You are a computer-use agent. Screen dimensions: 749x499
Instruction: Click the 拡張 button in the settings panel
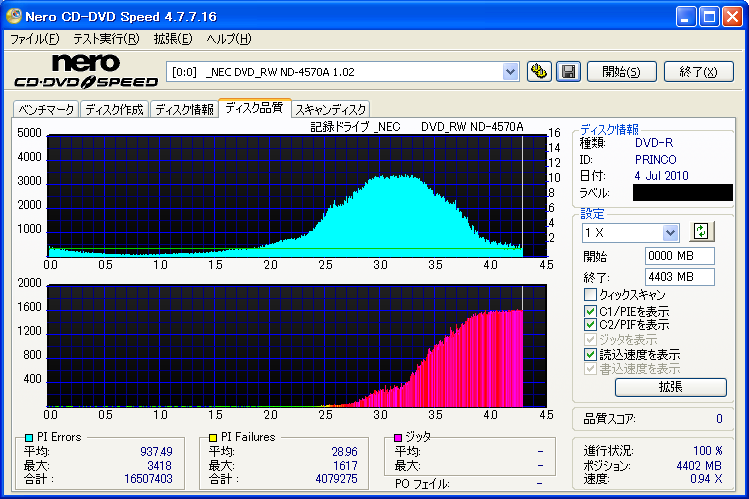point(671,387)
